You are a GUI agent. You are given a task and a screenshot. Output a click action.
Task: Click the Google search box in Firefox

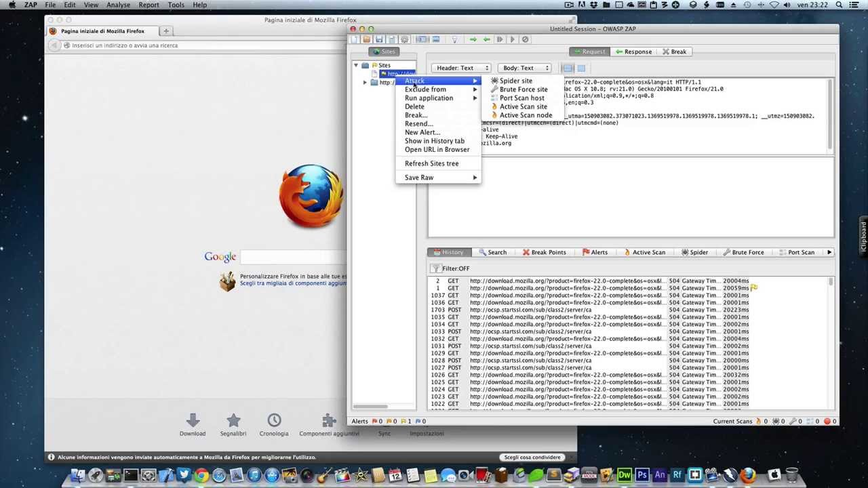click(293, 257)
